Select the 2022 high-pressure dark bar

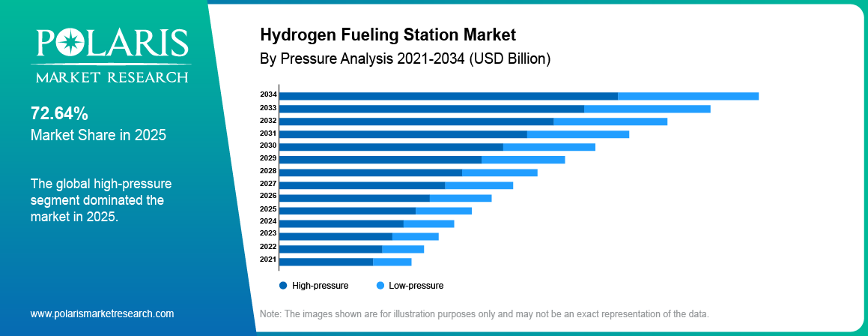pyautogui.click(x=331, y=249)
